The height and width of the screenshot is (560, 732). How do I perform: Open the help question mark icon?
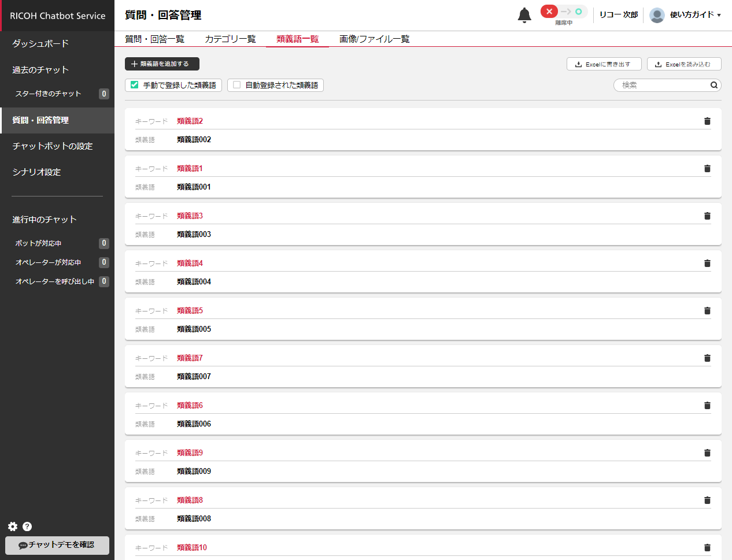click(27, 526)
